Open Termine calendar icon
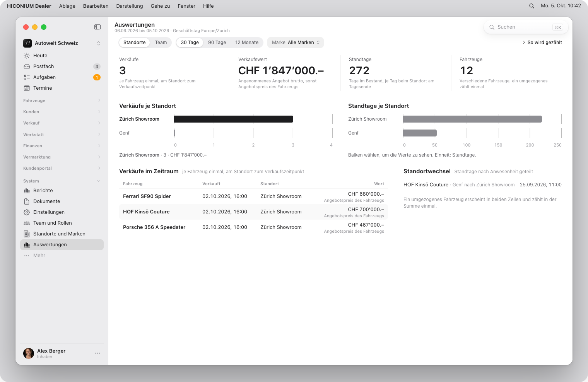 pos(27,88)
